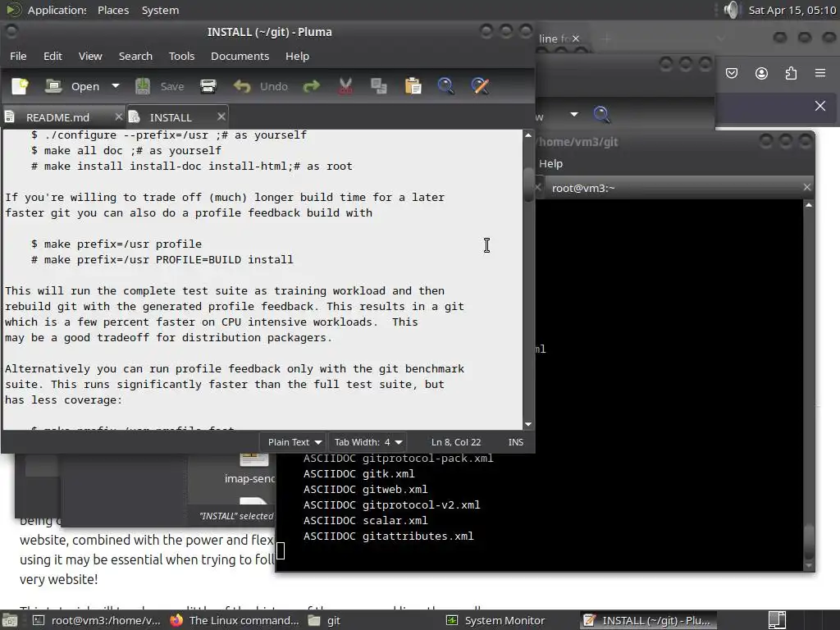Image resolution: width=840 pixels, height=630 pixels.
Task: Print the current document
Action: pos(208,86)
